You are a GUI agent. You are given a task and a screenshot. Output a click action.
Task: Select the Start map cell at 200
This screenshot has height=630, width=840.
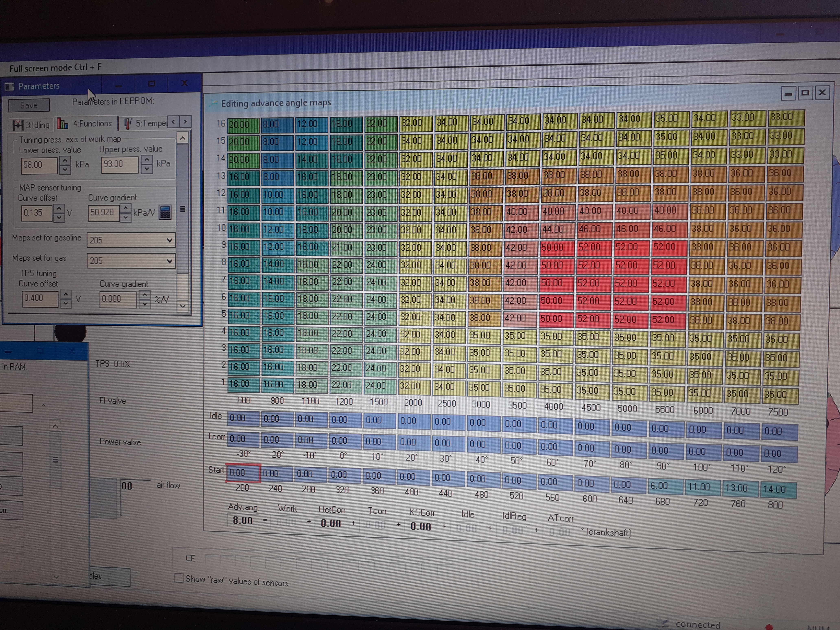pos(243,473)
